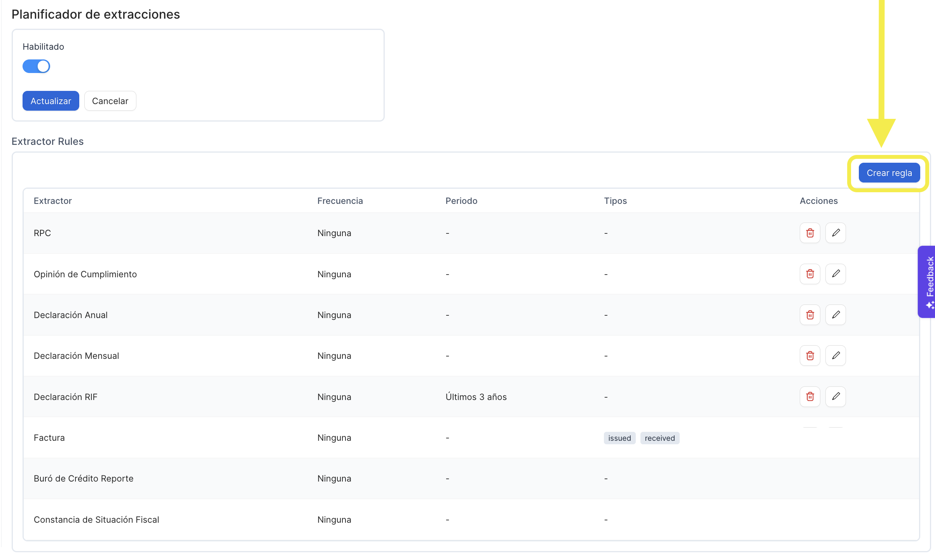Edit the Opinión de Cumplimiento rule

tap(836, 274)
